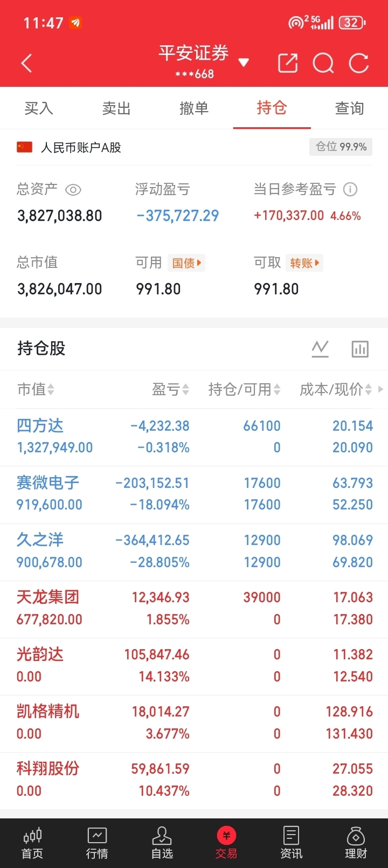
Task: Sort holdings by 盈亏 column
Action: pyautogui.click(x=170, y=389)
